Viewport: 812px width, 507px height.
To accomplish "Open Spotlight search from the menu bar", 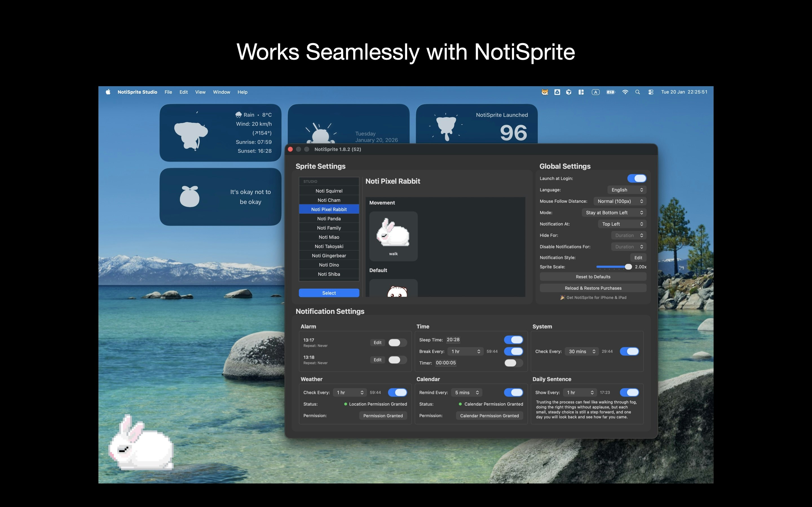I will tap(637, 92).
